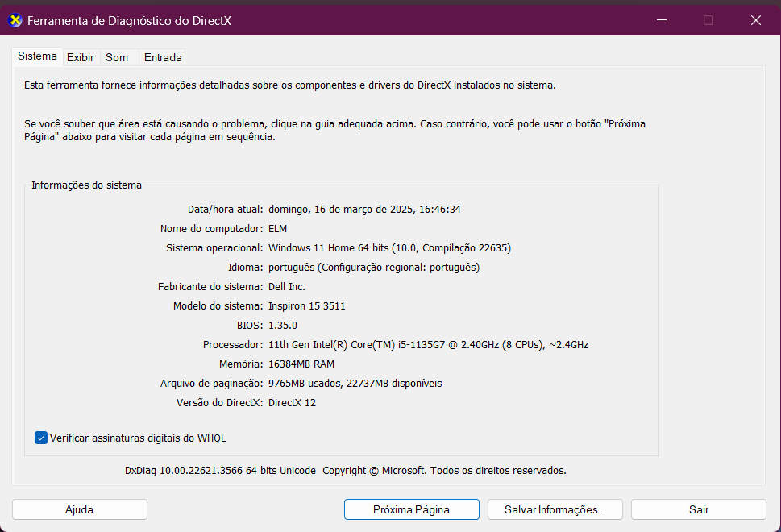Click the 'Data/hora atual:' label
Screen dimensions: 781x532
point(225,210)
